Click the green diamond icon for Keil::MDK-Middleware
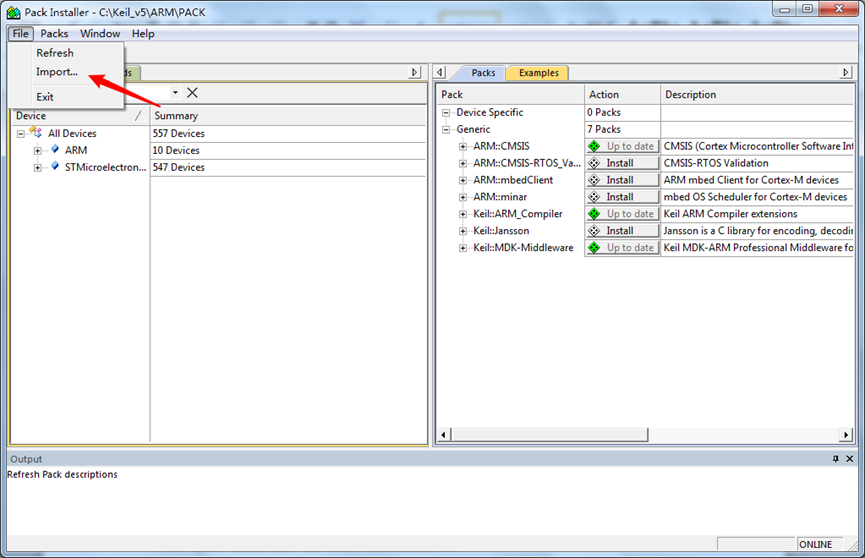The width and height of the screenshot is (865, 558). 594,248
